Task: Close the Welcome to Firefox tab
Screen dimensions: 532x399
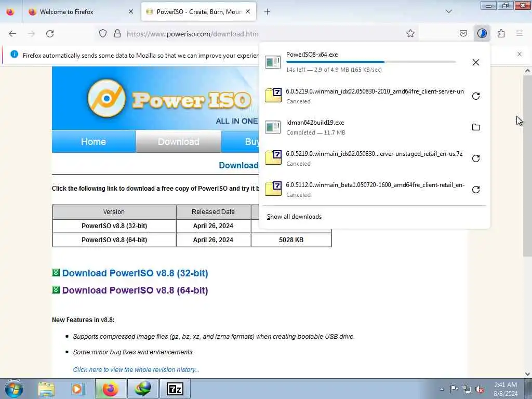Action: pos(131,11)
